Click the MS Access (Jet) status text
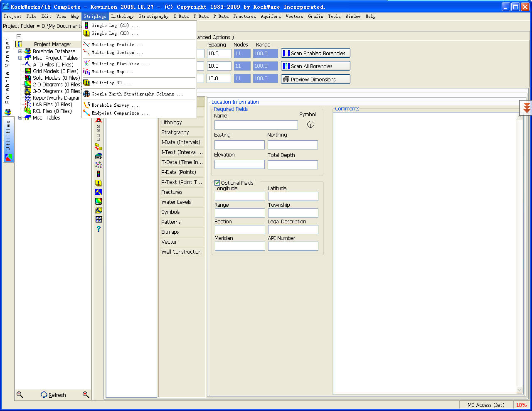This screenshot has width=532, height=411. 486,405
